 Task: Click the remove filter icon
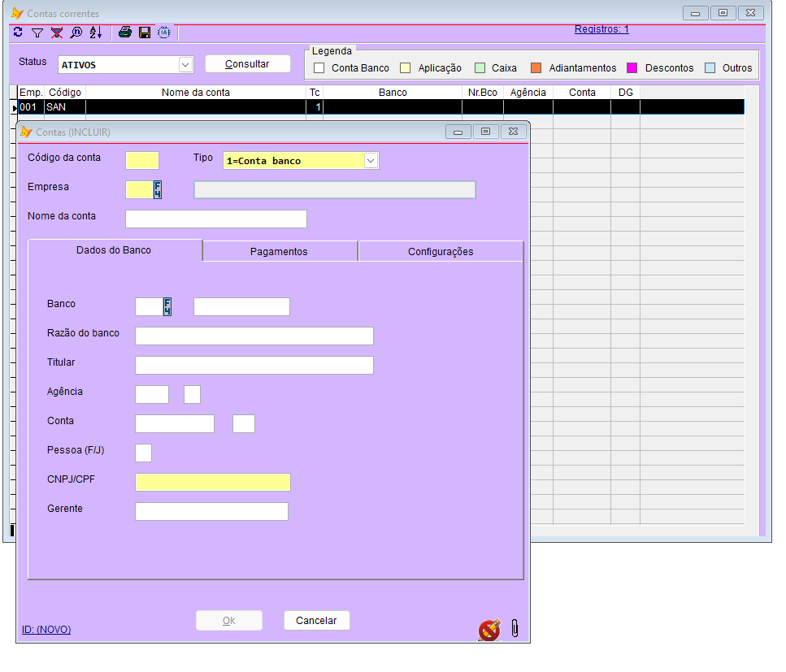pyautogui.click(x=57, y=33)
